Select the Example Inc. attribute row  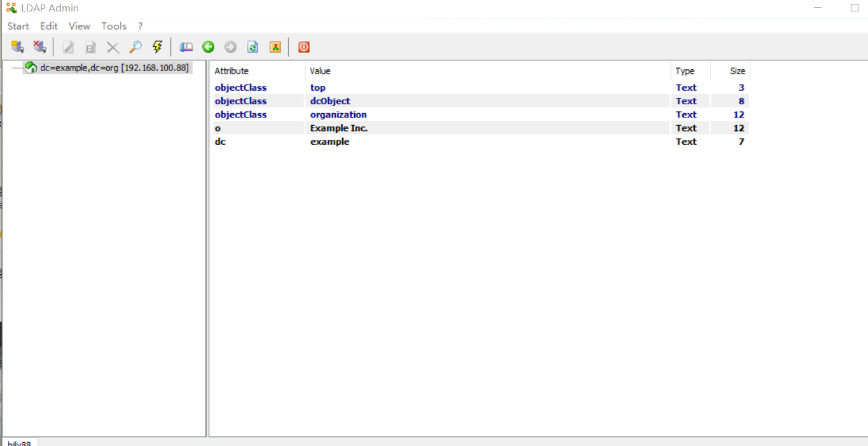[339, 128]
